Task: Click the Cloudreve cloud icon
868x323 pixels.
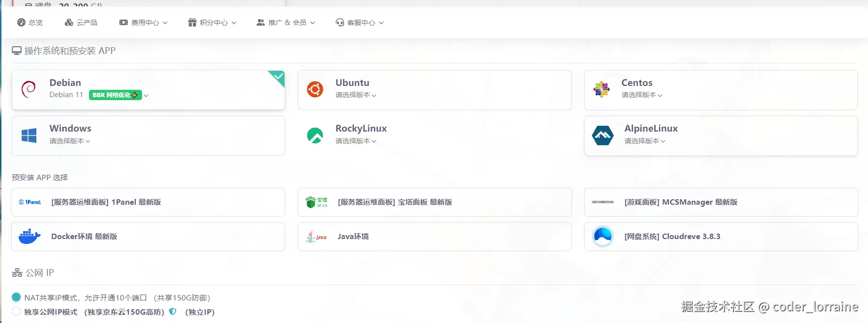Action: point(603,237)
